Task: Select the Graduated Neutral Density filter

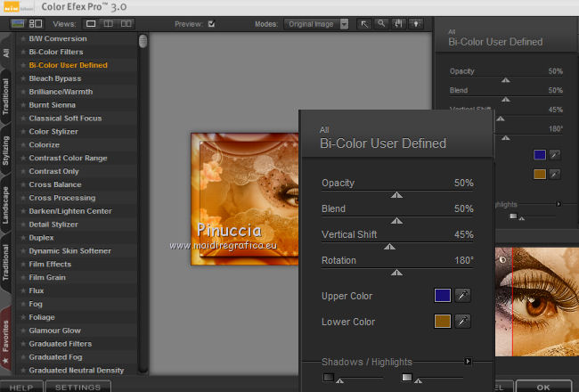Action: pos(77,371)
